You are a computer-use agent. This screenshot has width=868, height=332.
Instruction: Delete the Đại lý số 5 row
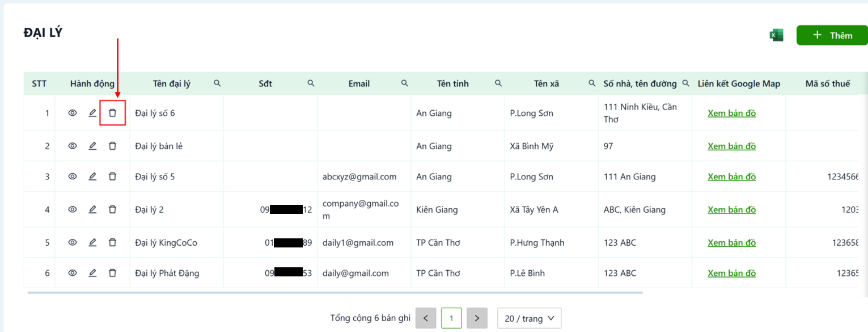(112, 176)
